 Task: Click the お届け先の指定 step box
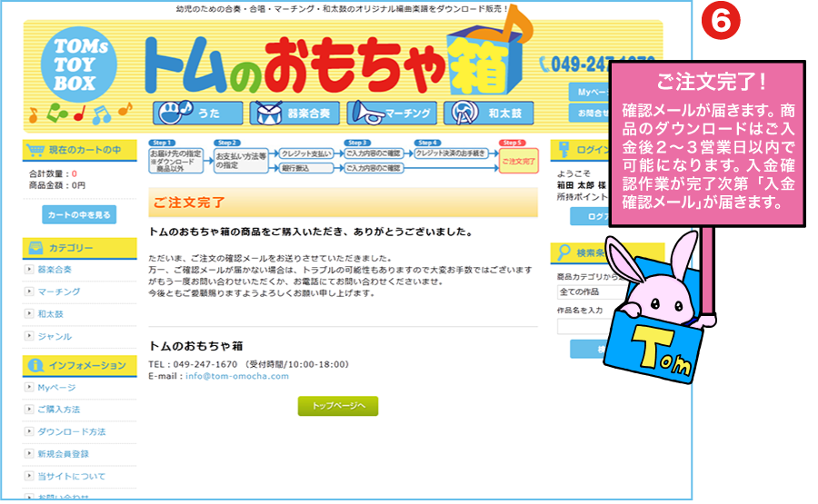(x=175, y=161)
